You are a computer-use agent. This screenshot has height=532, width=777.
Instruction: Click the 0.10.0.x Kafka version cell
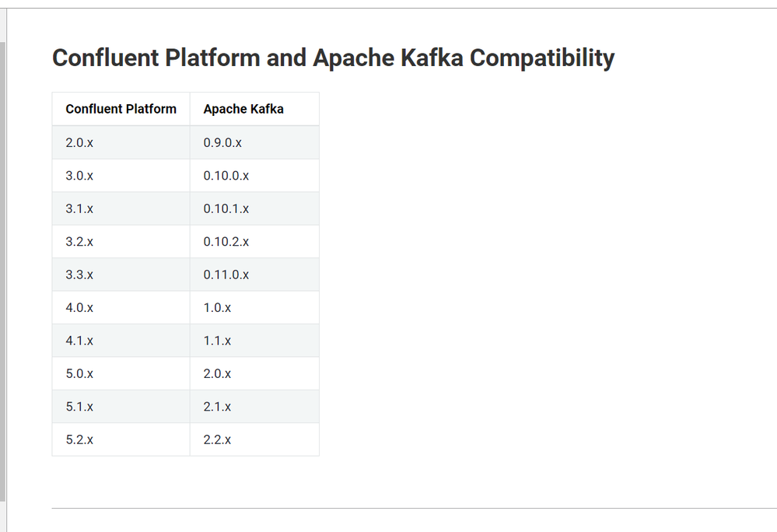pos(226,176)
